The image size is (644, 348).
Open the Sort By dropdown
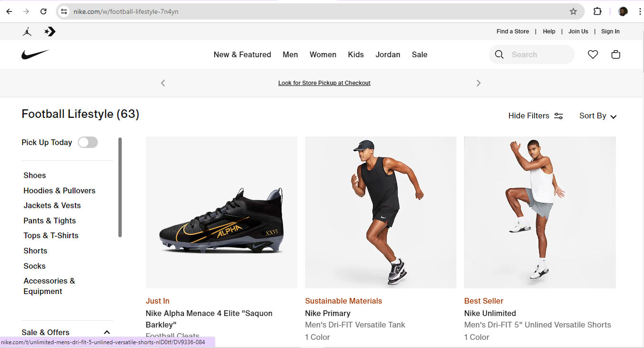click(x=597, y=116)
